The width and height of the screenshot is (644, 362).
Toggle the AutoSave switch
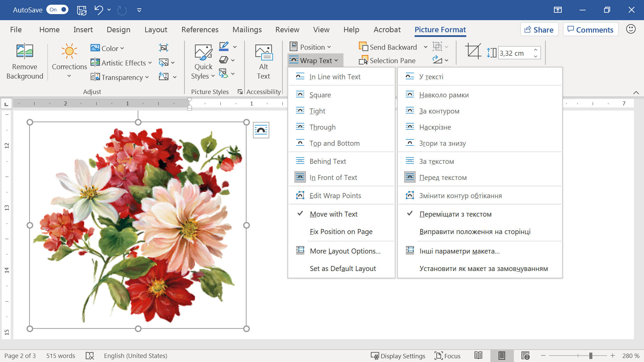(x=57, y=10)
